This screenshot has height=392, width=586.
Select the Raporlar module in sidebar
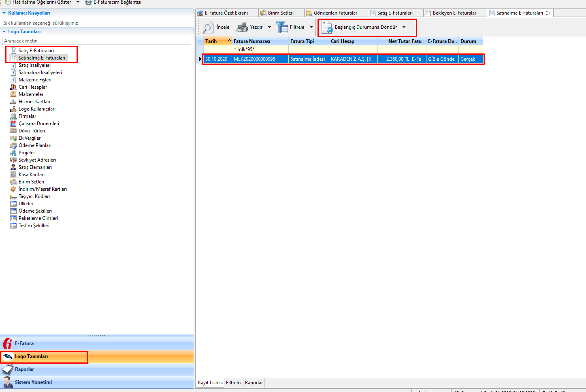pyautogui.click(x=24, y=369)
